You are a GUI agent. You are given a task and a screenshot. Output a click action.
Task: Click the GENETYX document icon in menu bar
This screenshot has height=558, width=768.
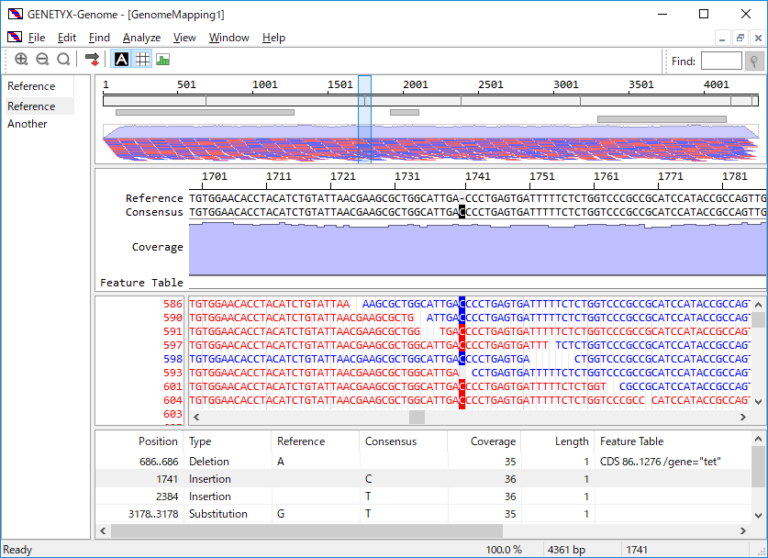14,37
